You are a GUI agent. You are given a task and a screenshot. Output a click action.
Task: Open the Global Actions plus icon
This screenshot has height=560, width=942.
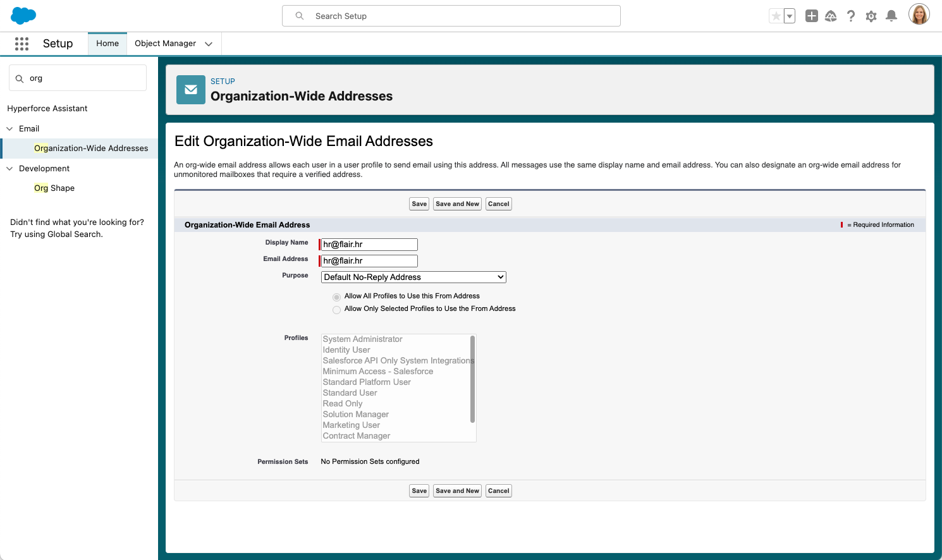click(812, 16)
